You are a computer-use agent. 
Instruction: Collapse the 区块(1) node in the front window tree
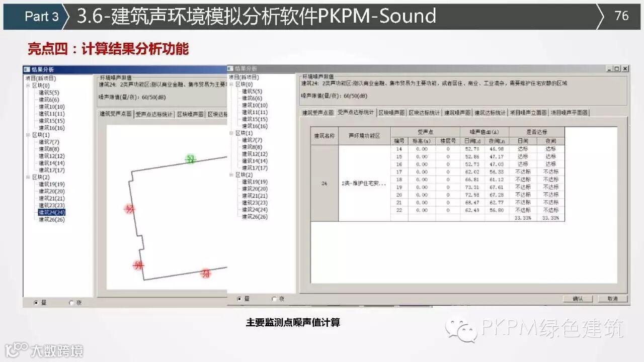[x=231, y=133]
